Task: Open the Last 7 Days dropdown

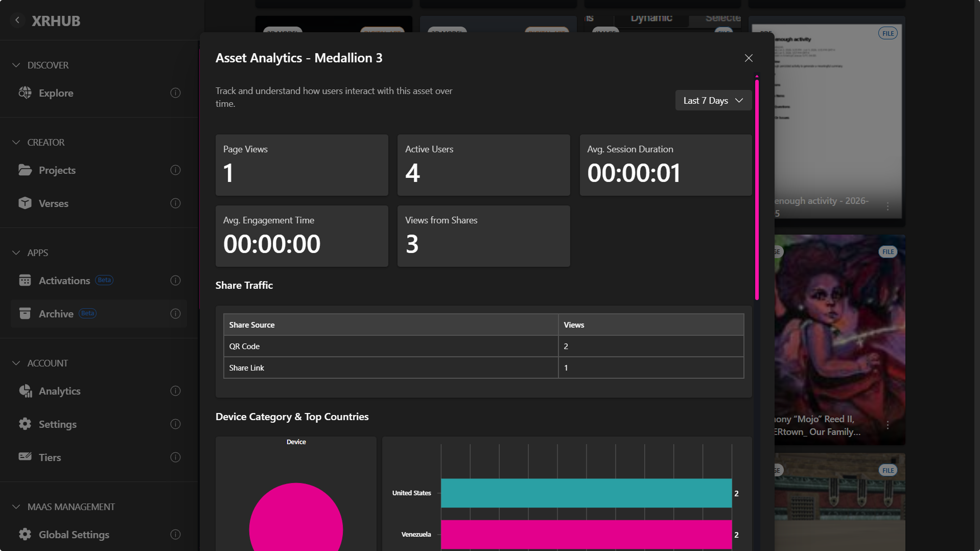Action: (713, 100)
